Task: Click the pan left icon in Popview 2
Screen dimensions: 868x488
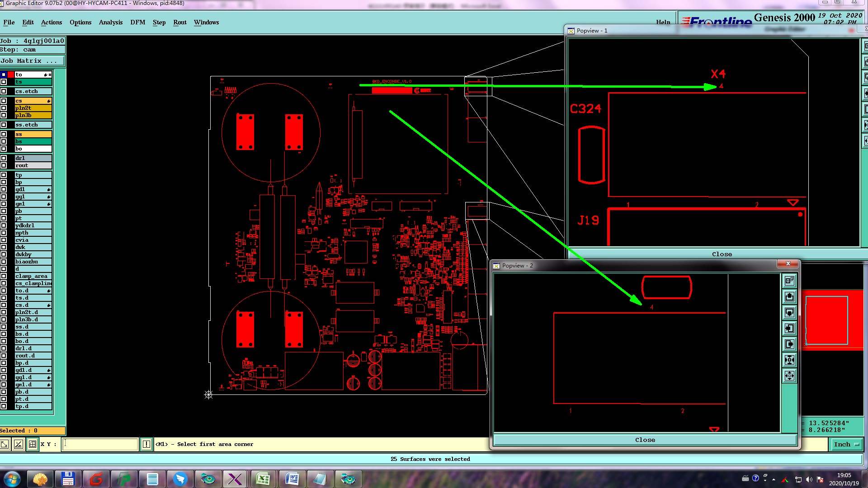Action: [789, 328]
